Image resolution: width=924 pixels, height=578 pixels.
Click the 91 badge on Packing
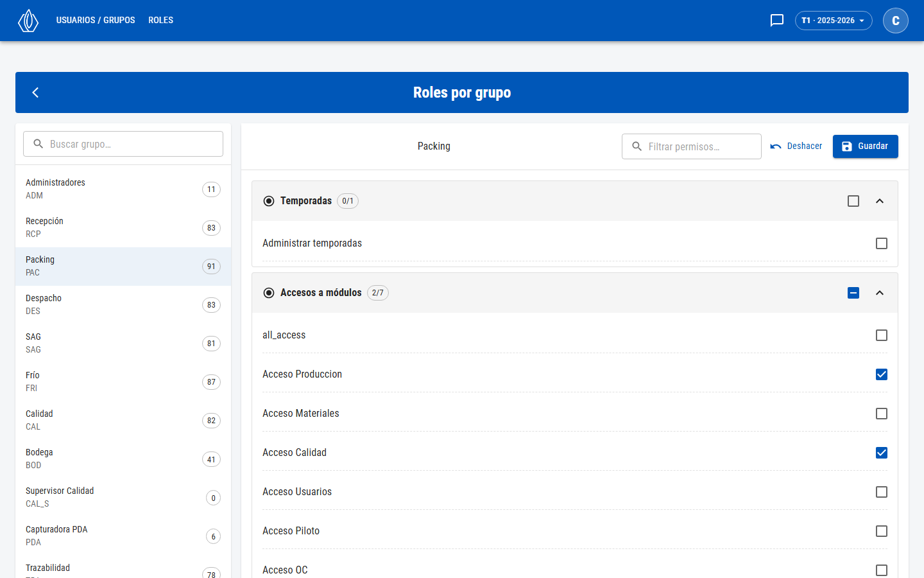pos(211,267)
